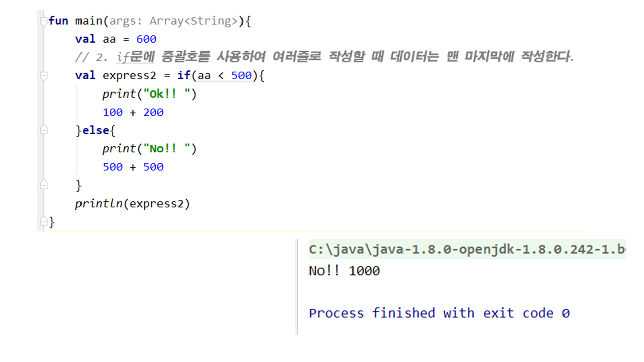
Task: Fold the block at the }else{ line
Action: pos(44,130)
